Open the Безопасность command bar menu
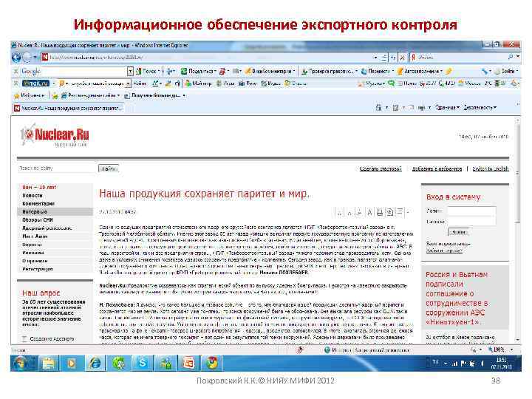 480,108
